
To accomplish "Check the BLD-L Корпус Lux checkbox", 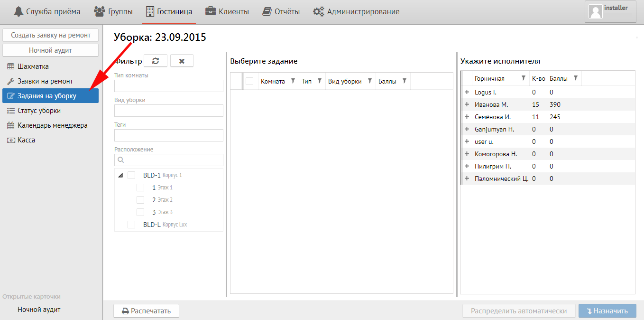I will tap(131, 225).
